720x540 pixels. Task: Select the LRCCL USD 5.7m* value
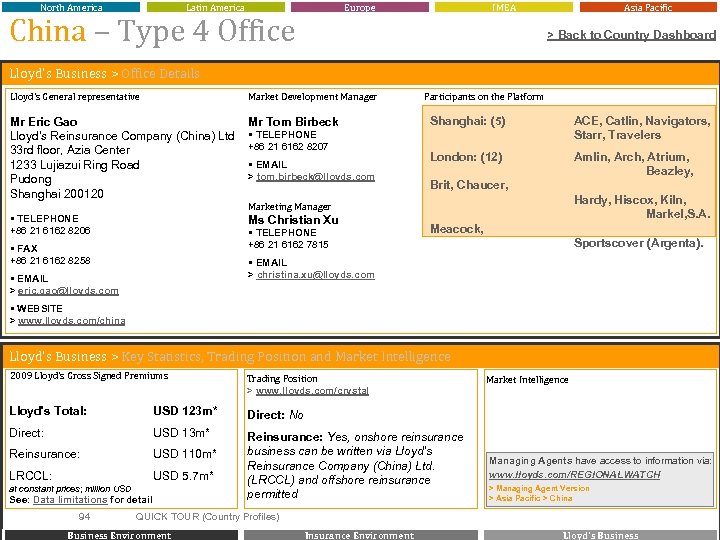pyautogui.click(x=183, y=475)
